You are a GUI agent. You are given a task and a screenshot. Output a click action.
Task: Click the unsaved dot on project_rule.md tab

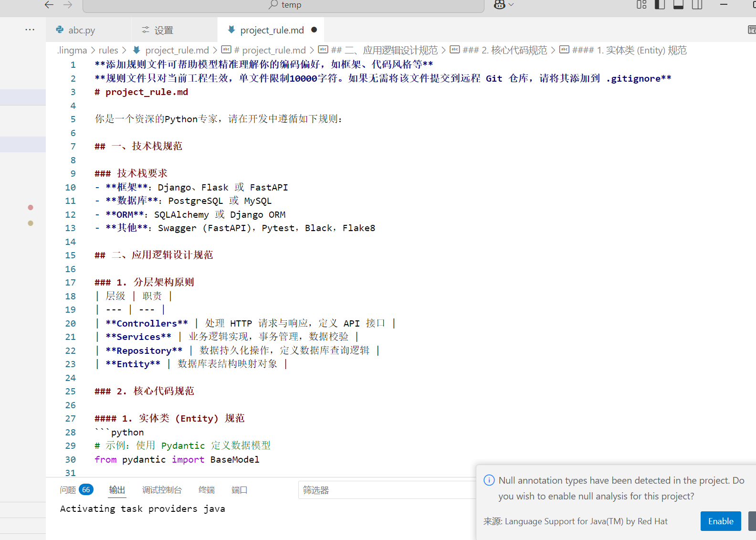coord(314,30)
